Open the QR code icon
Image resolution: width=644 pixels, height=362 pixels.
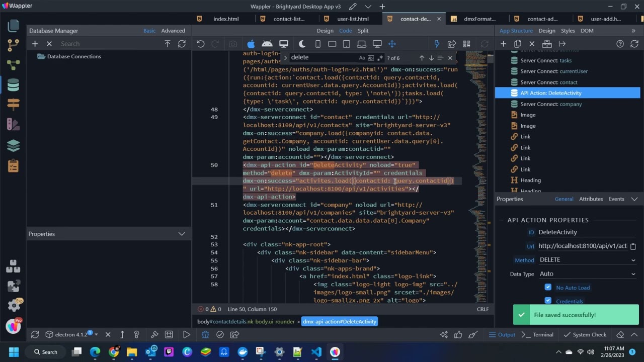coord(466,44)
